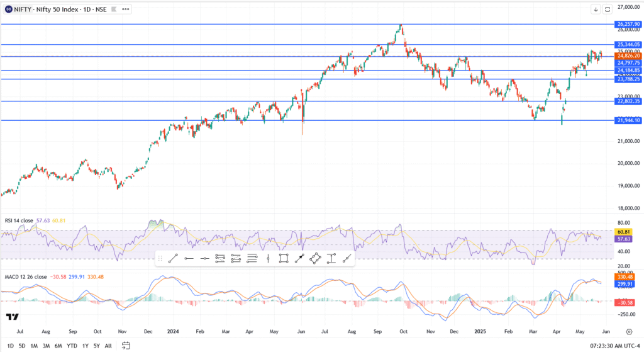Set time range to 1M
This screenshot has height=352, width=644.
(34, 346)
